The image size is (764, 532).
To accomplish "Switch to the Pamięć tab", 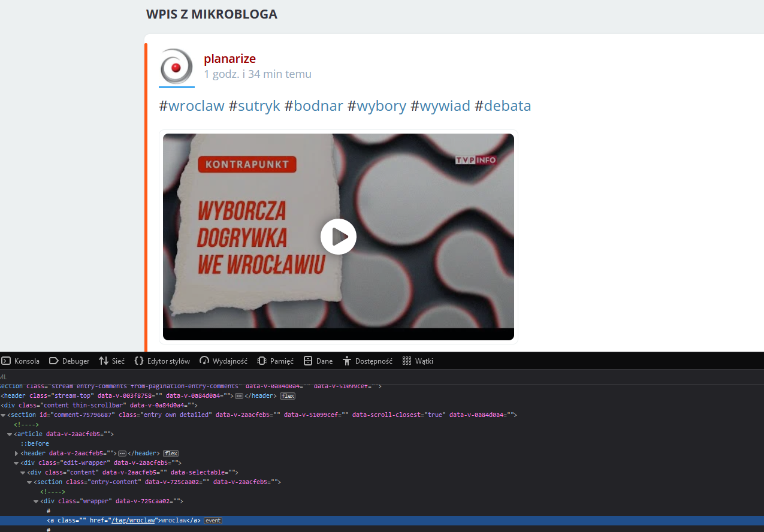I will 275,361.
